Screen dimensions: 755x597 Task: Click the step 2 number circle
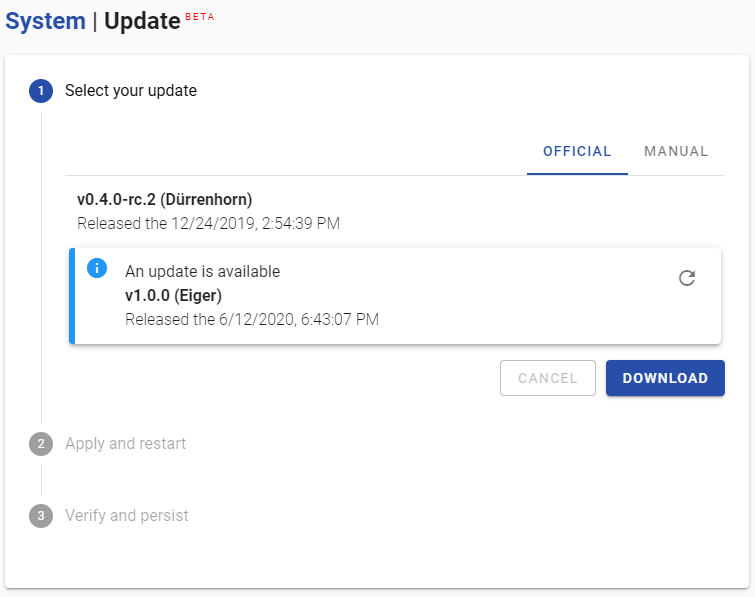point(41,443)
